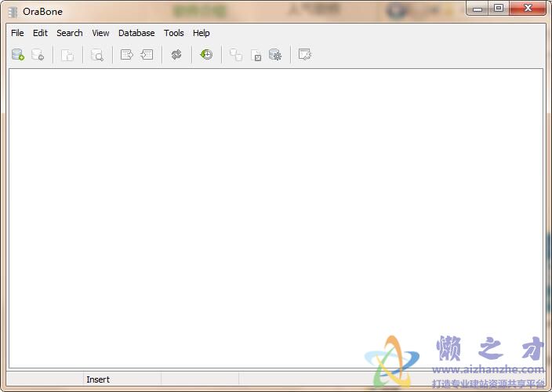Click the history clock icon
The width and height of the screenshot is (552, 392).
point(206,55)
